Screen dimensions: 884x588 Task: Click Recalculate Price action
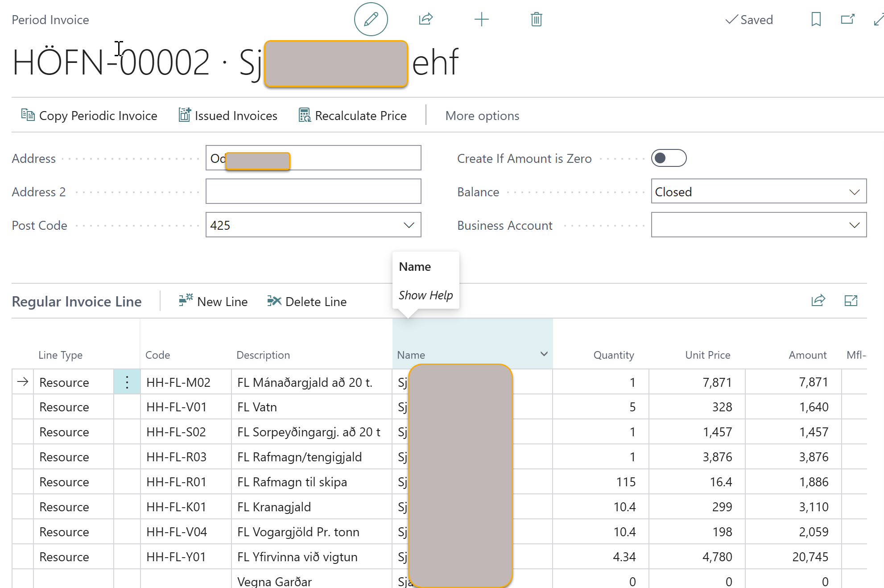[x=352, y=116]
